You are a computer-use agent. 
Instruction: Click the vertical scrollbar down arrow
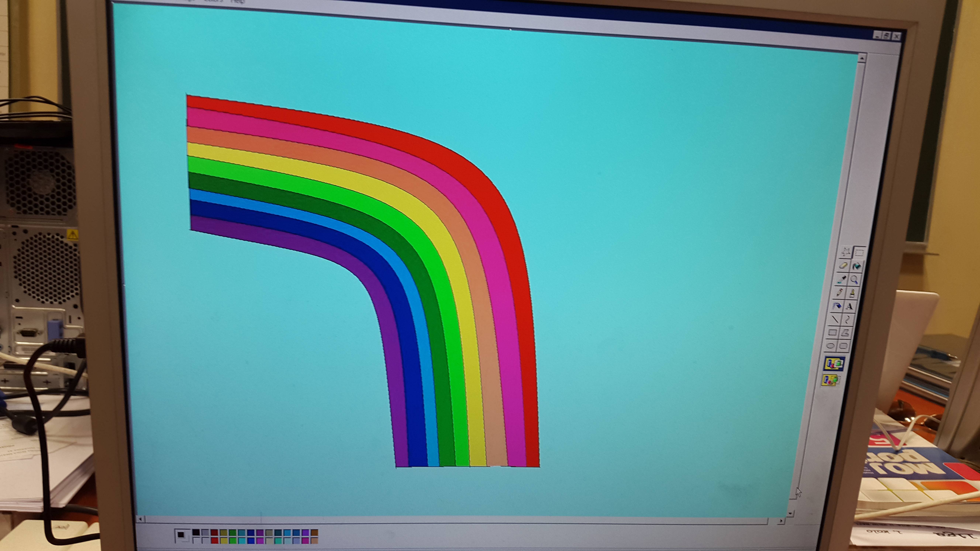coord(790,513)
